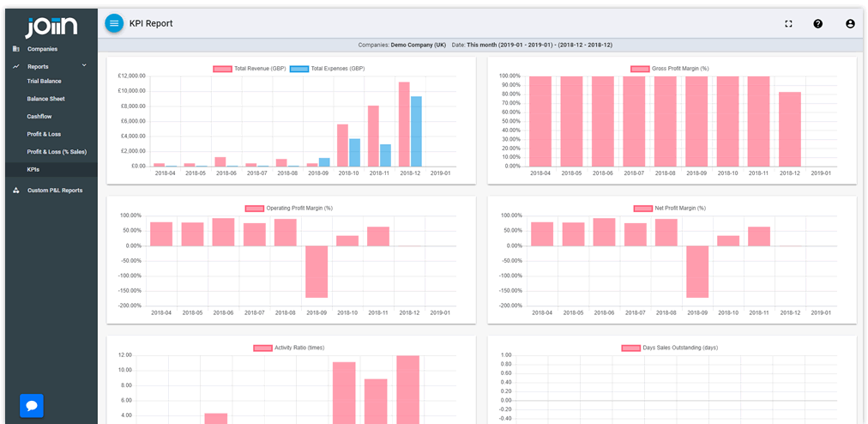This screenshot has height=424, width=868.
Task: Open the hamburger menu button
Action: point(114,23)
